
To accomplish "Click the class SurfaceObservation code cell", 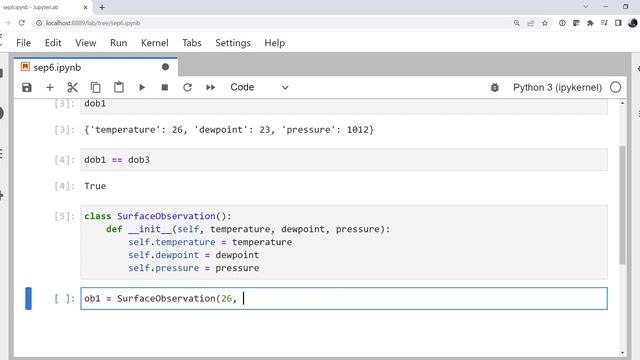I will coord(344,242).
